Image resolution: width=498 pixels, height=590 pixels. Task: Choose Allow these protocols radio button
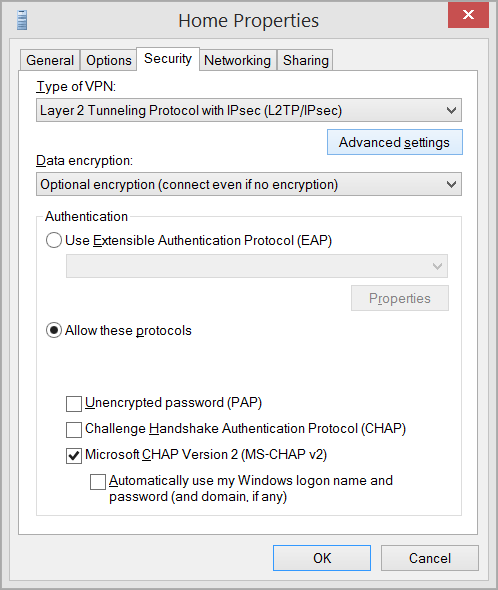[x=54, y=330]
